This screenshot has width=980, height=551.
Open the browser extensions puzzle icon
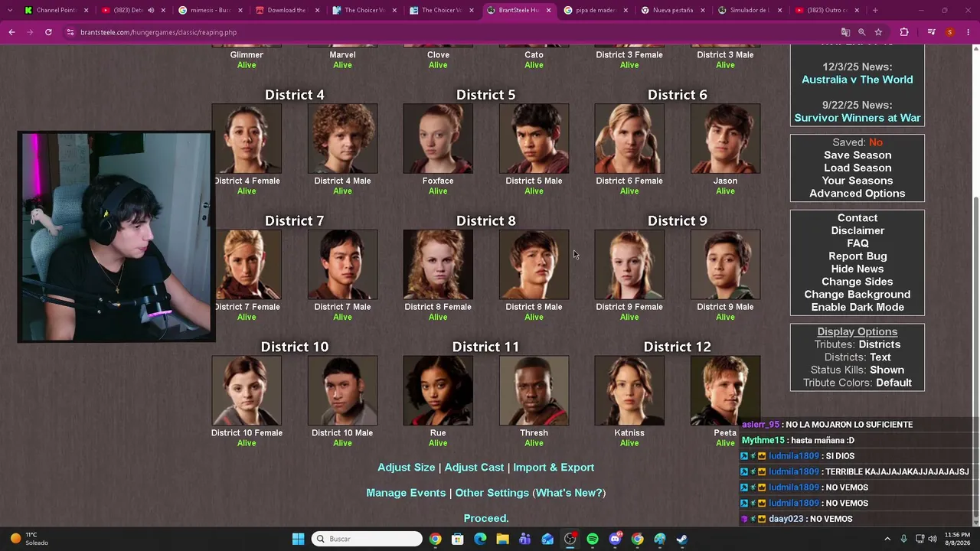pos(904,32)
